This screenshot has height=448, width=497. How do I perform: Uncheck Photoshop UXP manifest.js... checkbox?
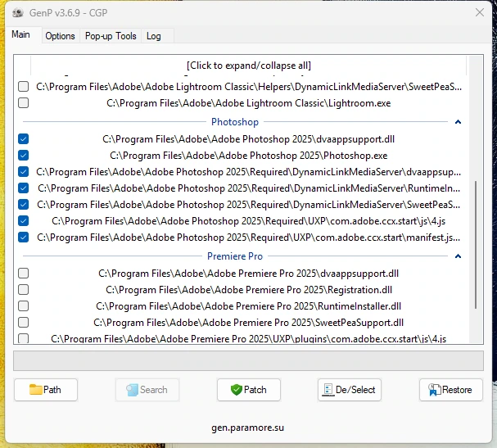[23, 237]
